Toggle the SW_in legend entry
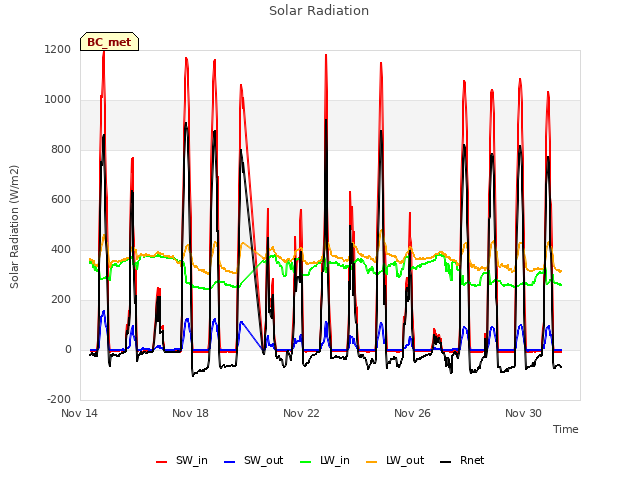 pos(182,460)
